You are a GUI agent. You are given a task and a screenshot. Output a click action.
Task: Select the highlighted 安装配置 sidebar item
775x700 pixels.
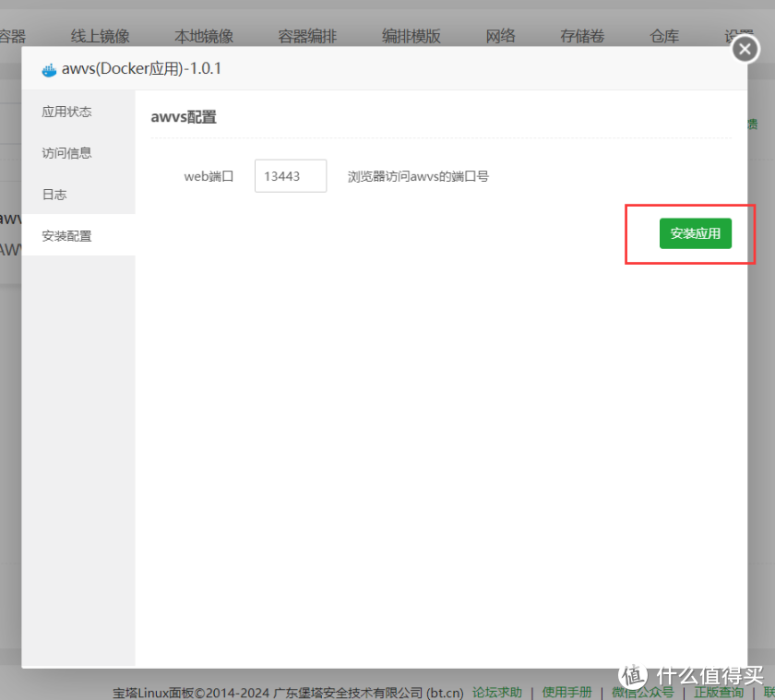tap(66, 235)
